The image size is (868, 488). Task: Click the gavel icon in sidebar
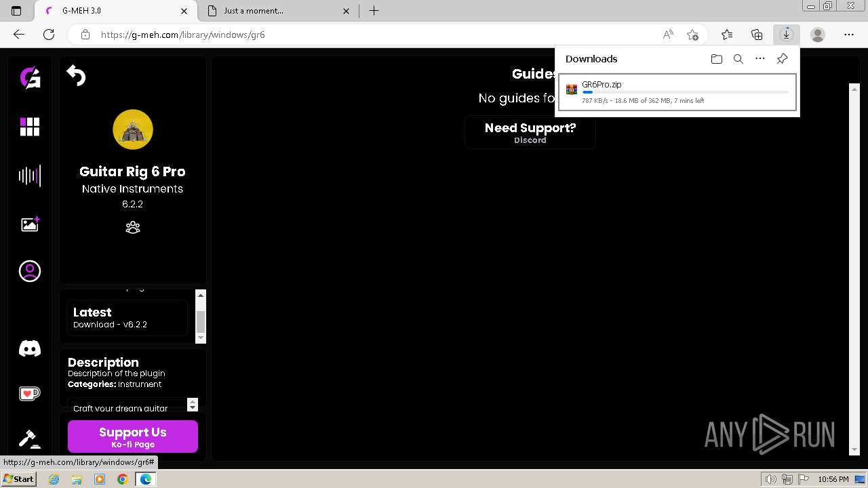coord(30,439)
